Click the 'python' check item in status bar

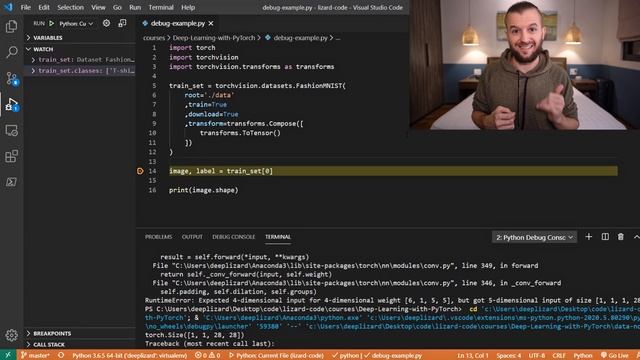346,355
